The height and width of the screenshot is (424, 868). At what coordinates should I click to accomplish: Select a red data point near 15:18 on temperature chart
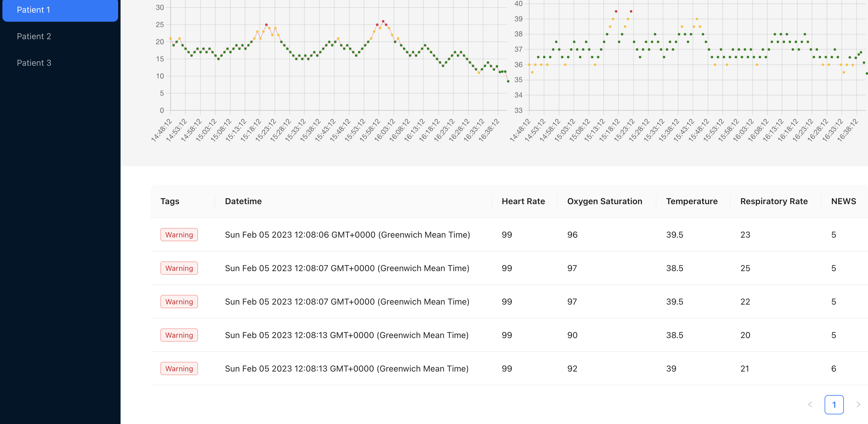point(616,11)
